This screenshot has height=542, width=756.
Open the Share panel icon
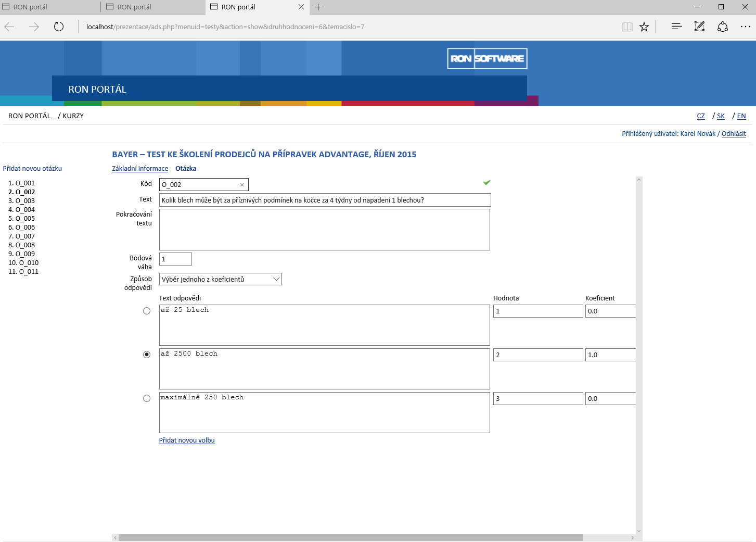click(x=723, y=27)
